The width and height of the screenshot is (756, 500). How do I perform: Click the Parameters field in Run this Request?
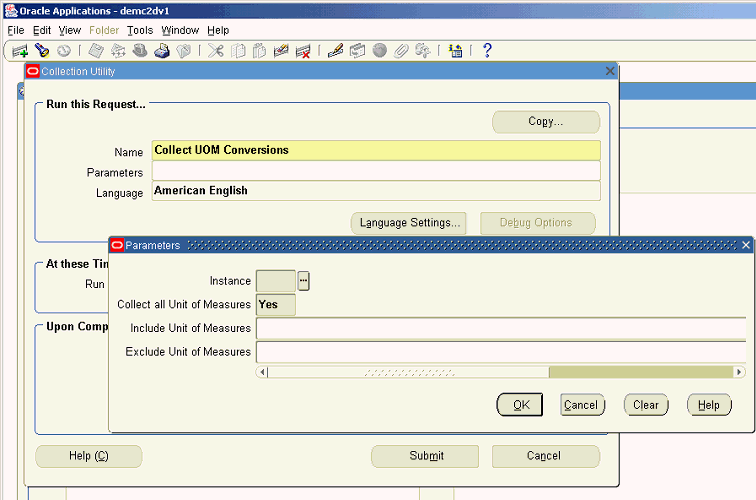(376, 171)
